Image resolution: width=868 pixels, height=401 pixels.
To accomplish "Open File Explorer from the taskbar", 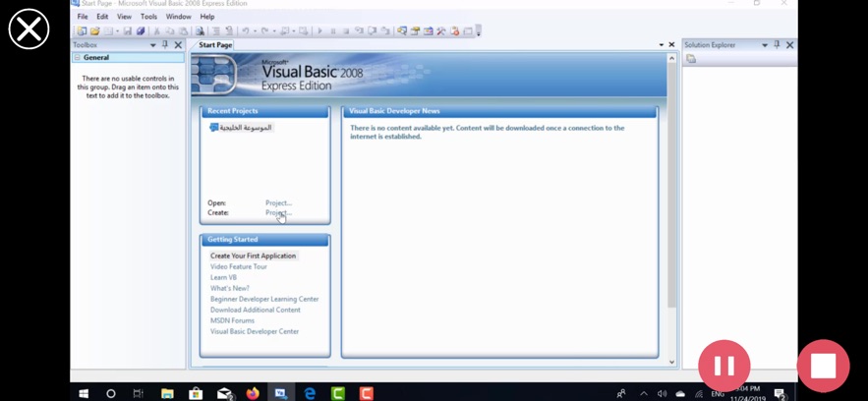I will [167, 393].
